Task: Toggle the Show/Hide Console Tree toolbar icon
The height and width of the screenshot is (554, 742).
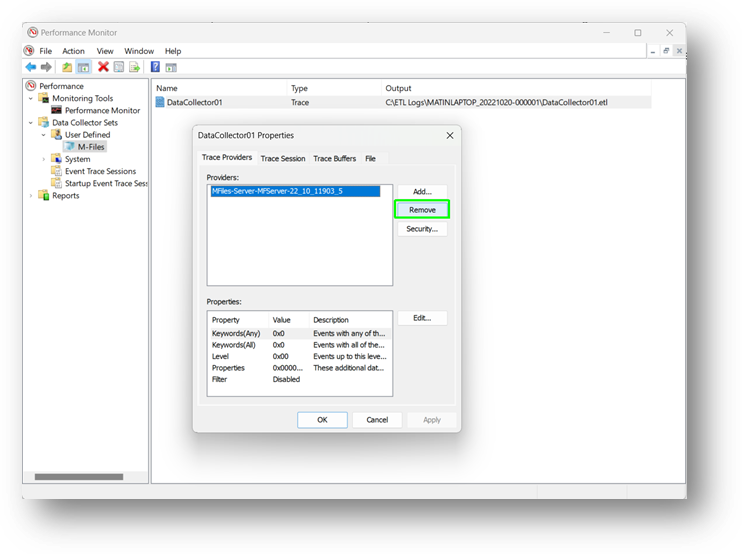Action: point(83,67)
